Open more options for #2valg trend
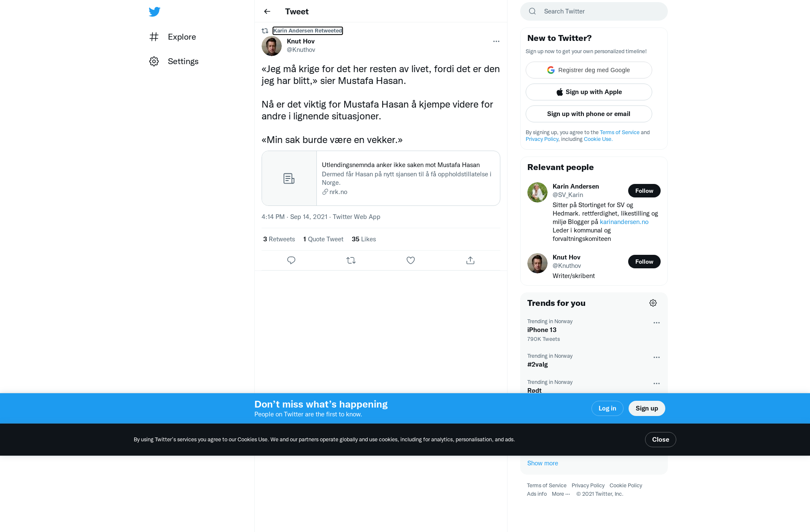The height and width of the screenshot is (532, 810). click(656, 357)
